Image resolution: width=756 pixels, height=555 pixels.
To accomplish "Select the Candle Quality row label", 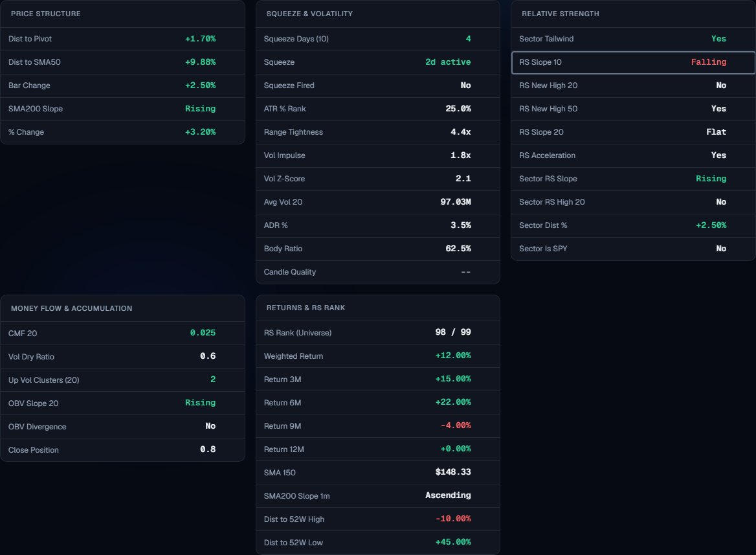I will tap(290, 272).
